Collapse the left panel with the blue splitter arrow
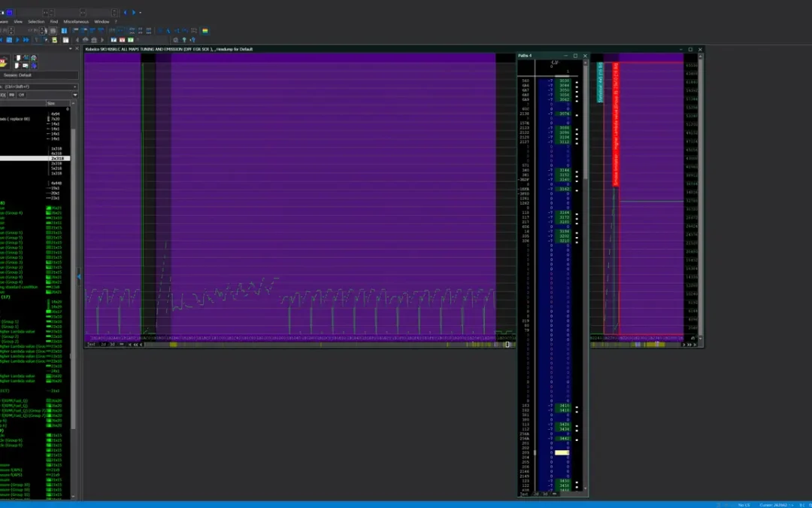The image size is (812, 508). 79,277
